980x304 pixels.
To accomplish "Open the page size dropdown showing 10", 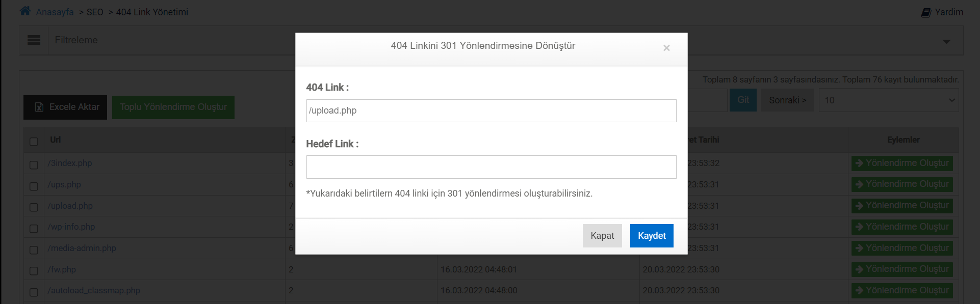I will tap(889, 100).
